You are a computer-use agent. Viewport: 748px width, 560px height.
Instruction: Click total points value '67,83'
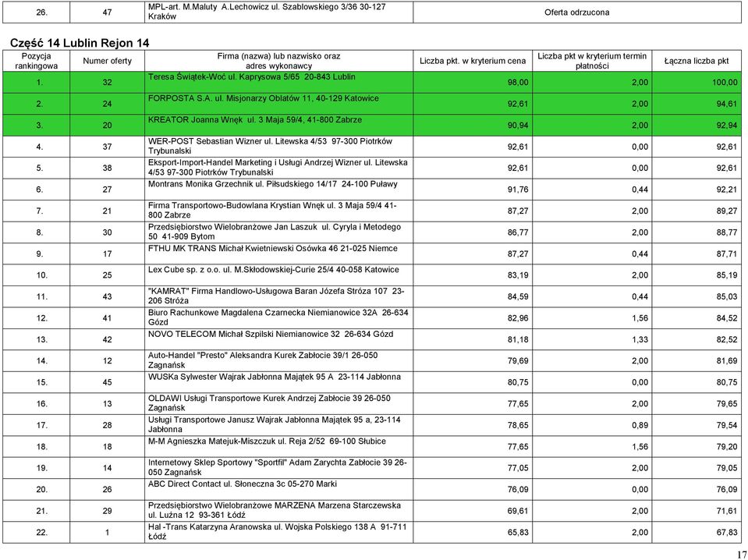[726, 533]
